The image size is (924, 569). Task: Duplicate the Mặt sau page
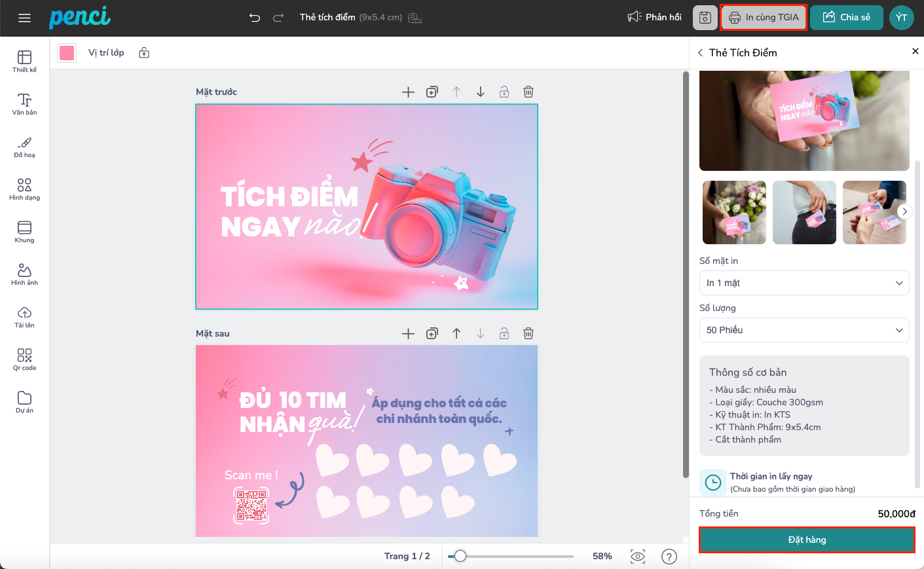[432, 334]
